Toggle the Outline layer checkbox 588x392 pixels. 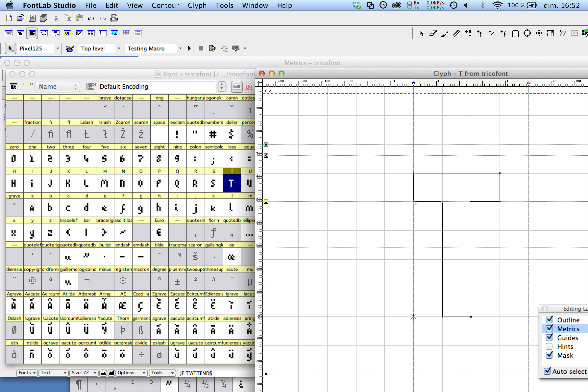coord(549,320)
